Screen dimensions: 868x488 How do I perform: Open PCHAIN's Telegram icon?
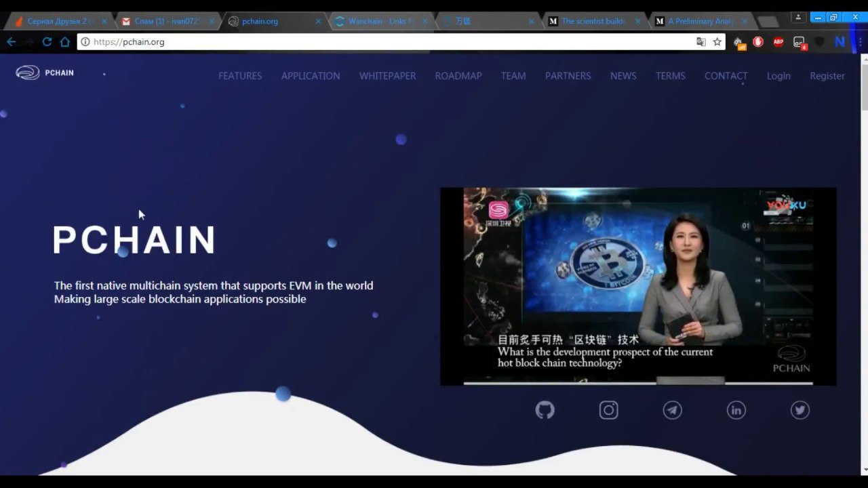tap(672, 410)
